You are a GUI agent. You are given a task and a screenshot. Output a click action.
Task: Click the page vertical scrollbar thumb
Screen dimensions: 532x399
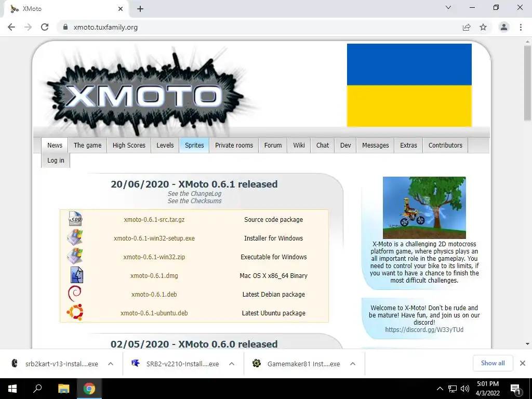[x=527, y=83]
